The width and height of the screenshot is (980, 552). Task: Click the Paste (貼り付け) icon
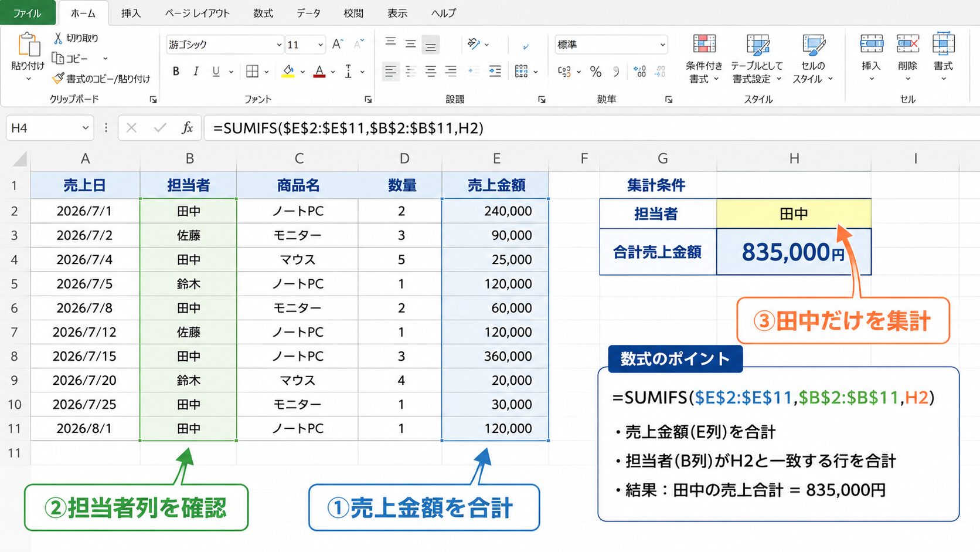[x=28, y=45]
